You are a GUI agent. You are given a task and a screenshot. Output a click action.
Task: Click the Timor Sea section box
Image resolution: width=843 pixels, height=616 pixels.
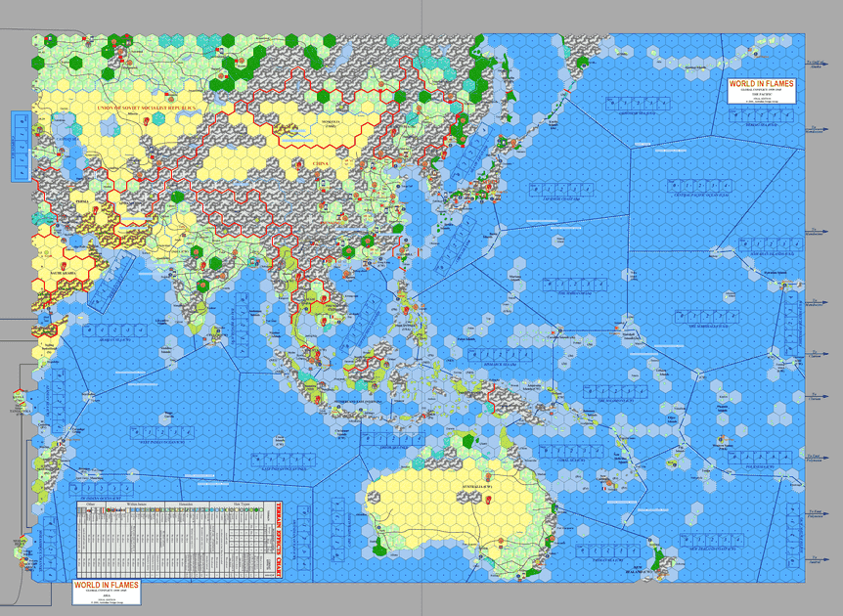click(391, 439)
